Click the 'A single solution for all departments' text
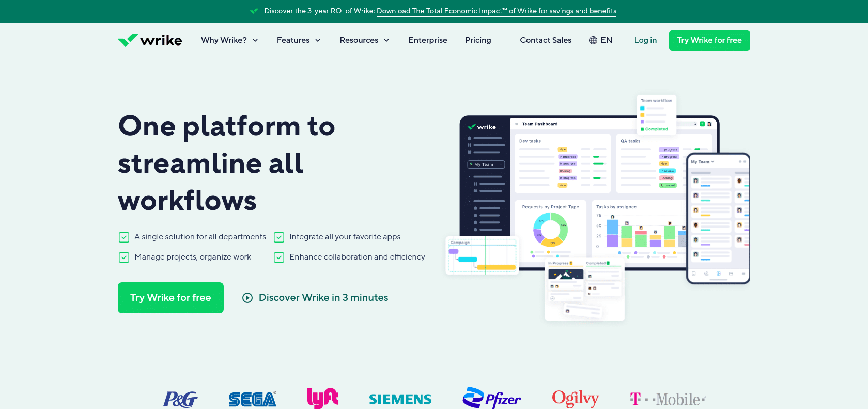 [200, 237]
